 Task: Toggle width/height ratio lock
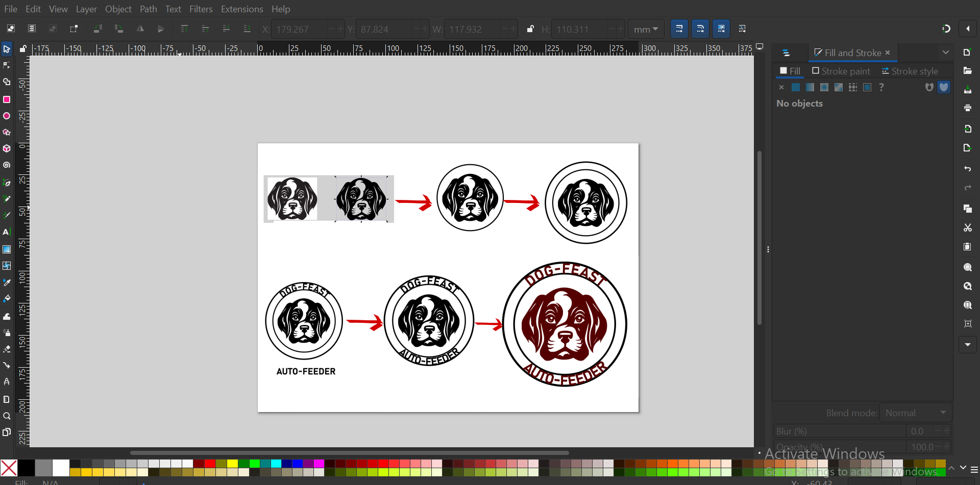[530, 29]
